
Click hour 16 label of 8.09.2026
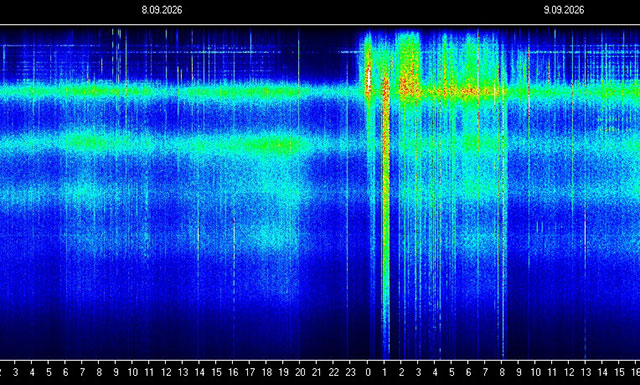[233, 372]
